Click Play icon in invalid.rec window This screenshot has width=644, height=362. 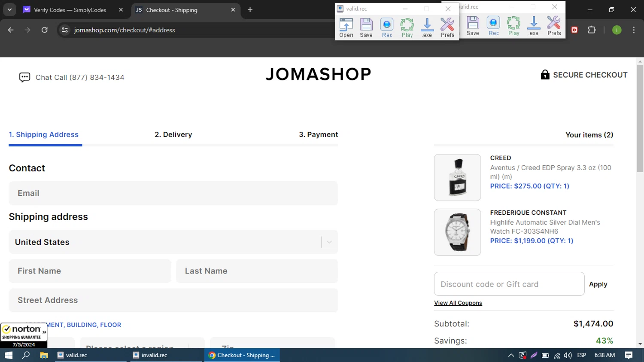513,26
